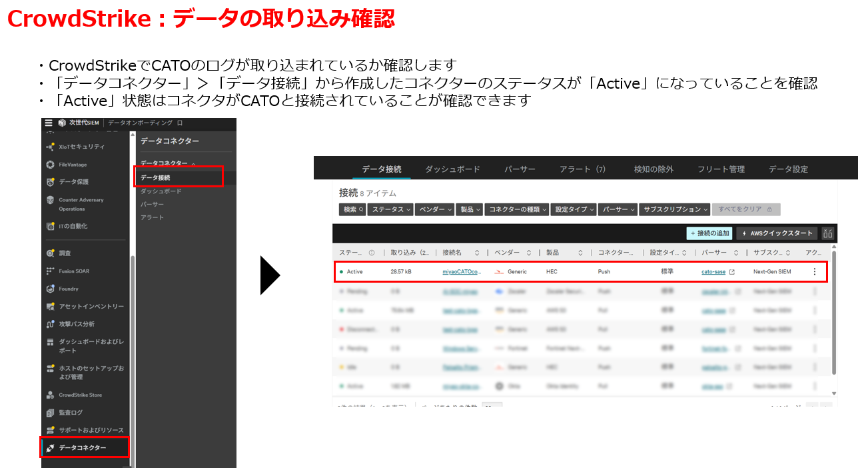This screenshot has width=868, height=468.
Task: Open the 監査ログ sidebar item
Action: 71,413
